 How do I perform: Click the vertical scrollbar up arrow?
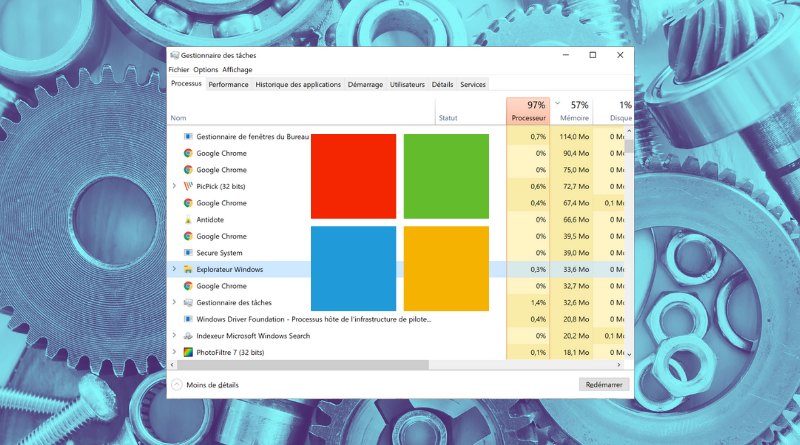click(629, 131)
